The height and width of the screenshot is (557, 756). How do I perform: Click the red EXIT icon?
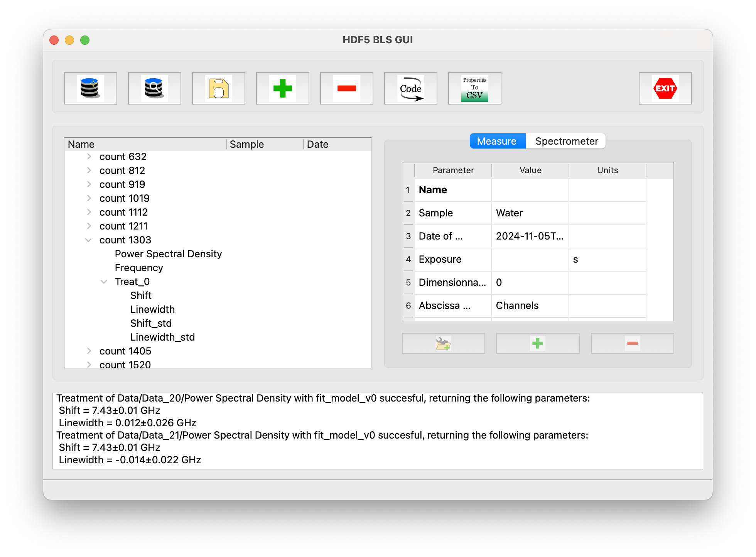[x=665, y=88]
